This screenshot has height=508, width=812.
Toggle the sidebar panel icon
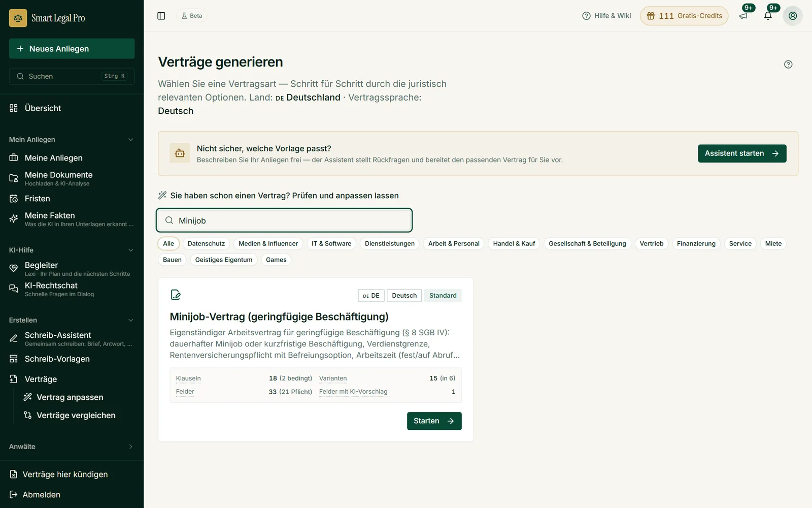161,16
